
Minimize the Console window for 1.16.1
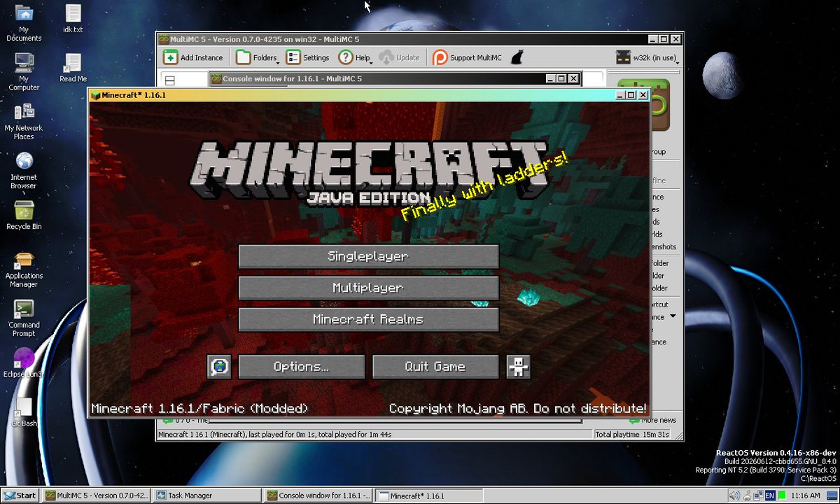(550, 79)
